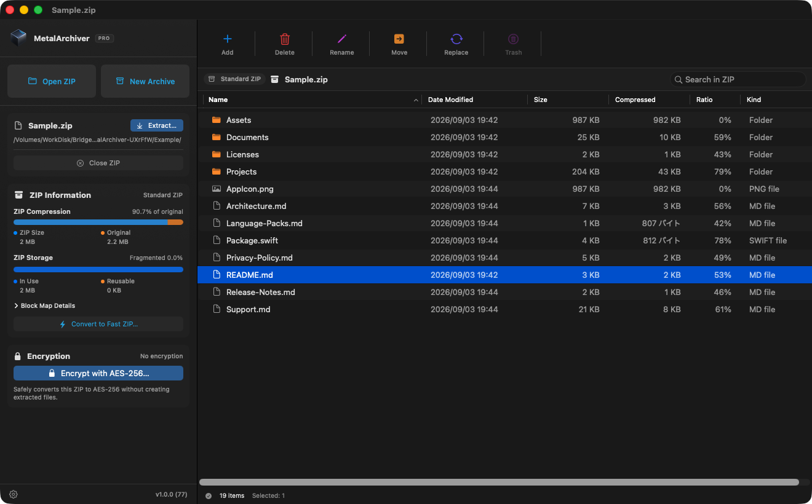Click the Support.md document icon
Viewport: 812px width, 504px height.
point(216,309)
